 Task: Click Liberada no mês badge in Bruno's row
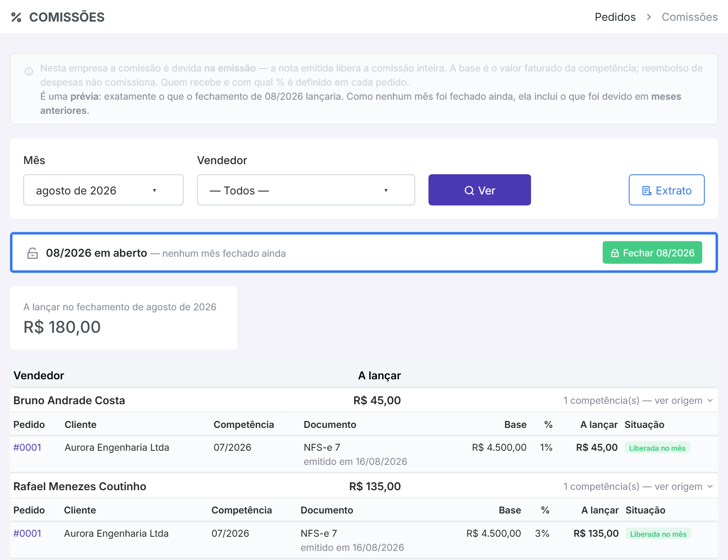[x=657, y=448]
